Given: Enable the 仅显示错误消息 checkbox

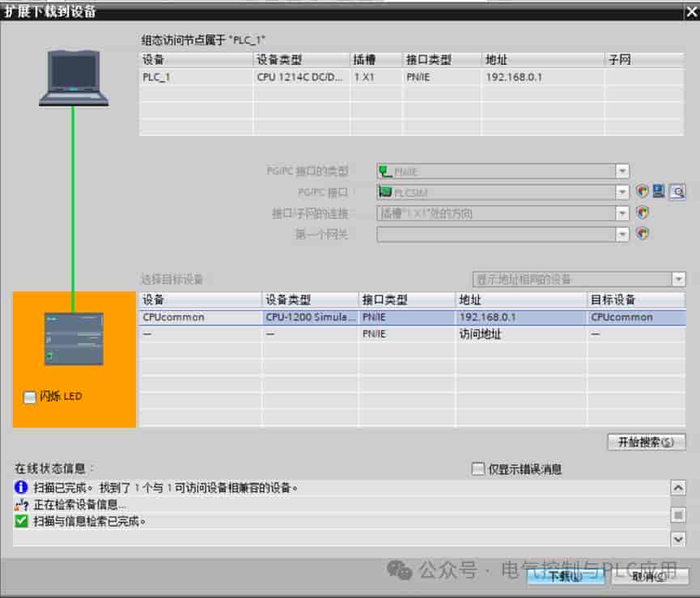Looking at the screenshot, I should tap(478, 469).
